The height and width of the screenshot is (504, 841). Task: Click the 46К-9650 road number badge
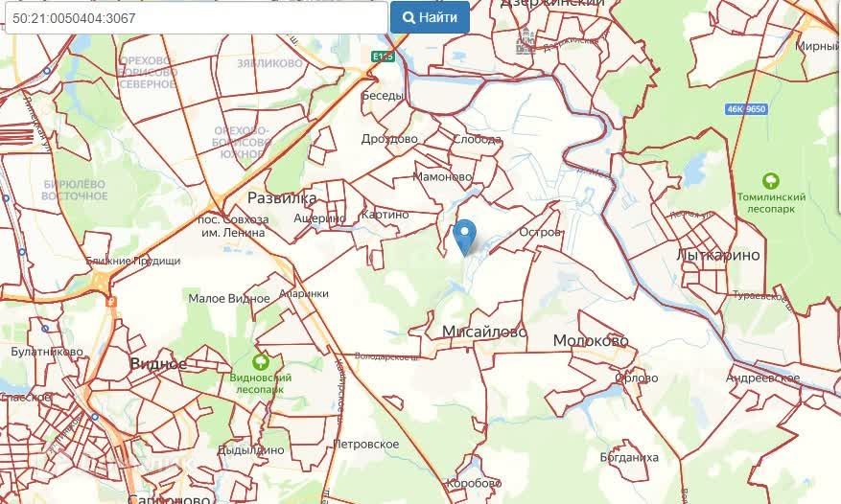tap(747, 109)
